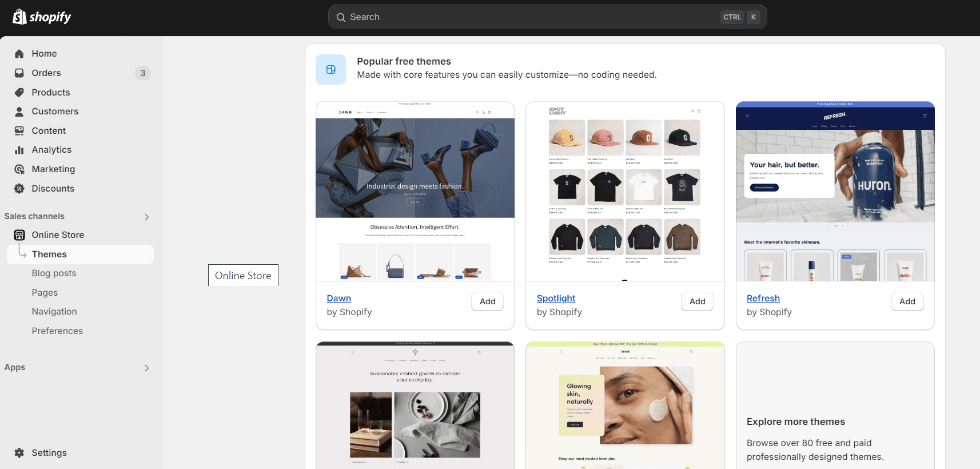Click the Discounts badge icon
The image size is (980, 469).
tap(19, 189)
